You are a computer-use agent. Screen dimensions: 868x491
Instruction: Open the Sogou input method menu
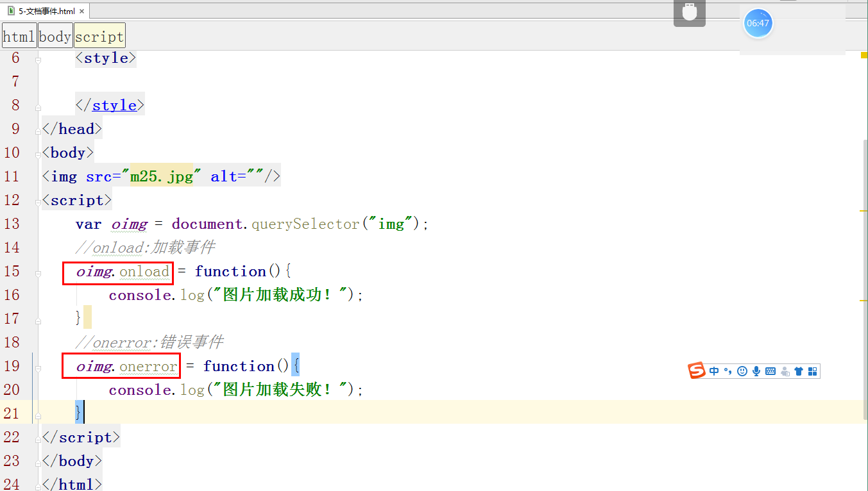point(697,370)
